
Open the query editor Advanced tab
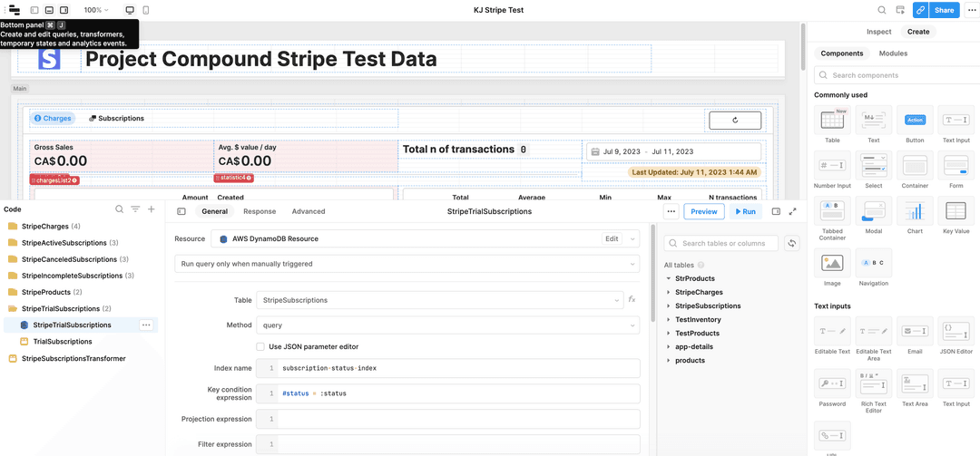coord(309,211)
